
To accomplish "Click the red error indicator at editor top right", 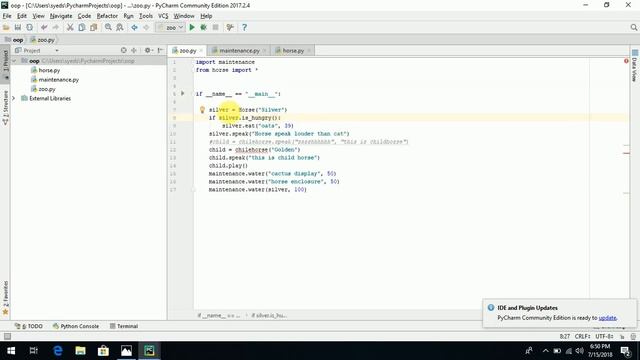I will click(626, 61).
